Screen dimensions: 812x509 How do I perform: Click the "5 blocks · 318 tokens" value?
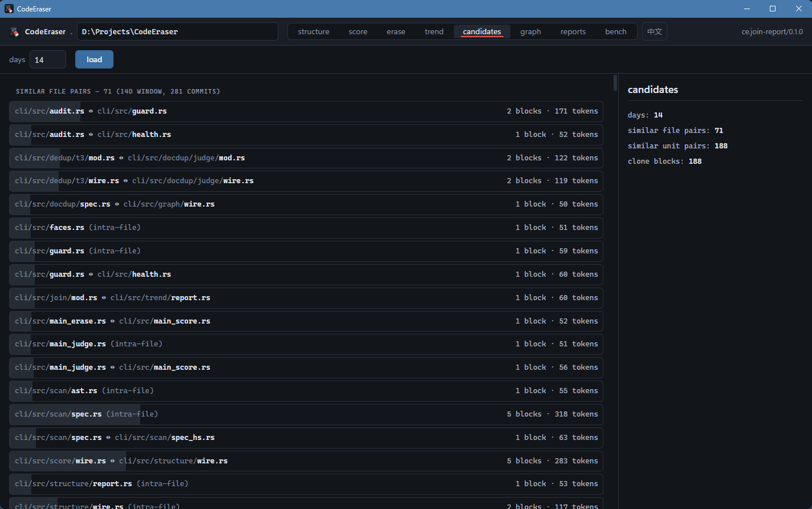pos(553,414)
